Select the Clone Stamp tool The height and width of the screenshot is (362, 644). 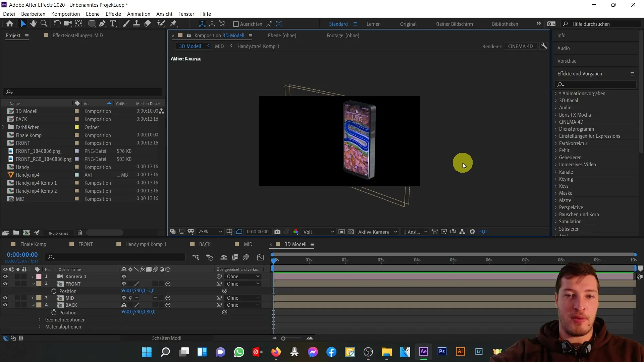click(137, 24)
